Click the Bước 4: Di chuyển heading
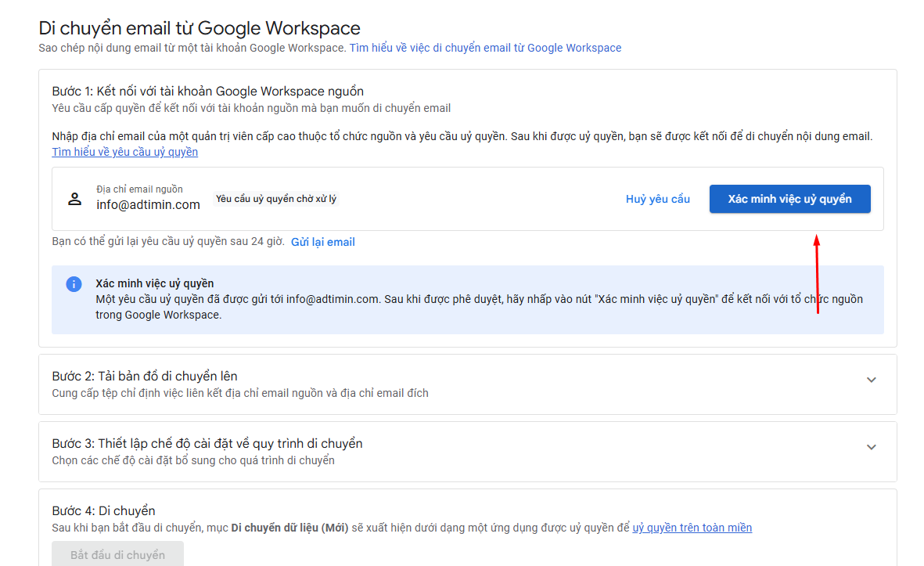This screenshot has height=566, width=924. (104, 510)
